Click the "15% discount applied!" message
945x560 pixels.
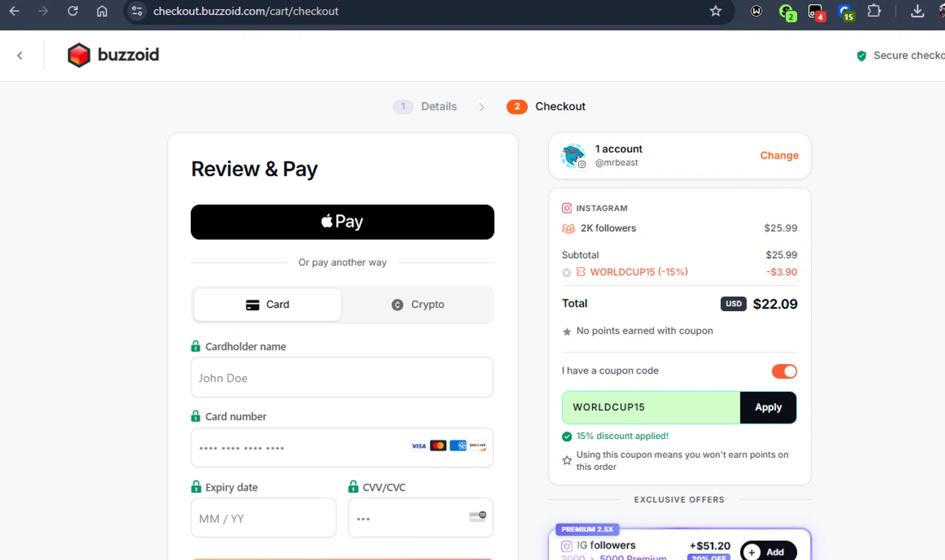coord(622,436)
